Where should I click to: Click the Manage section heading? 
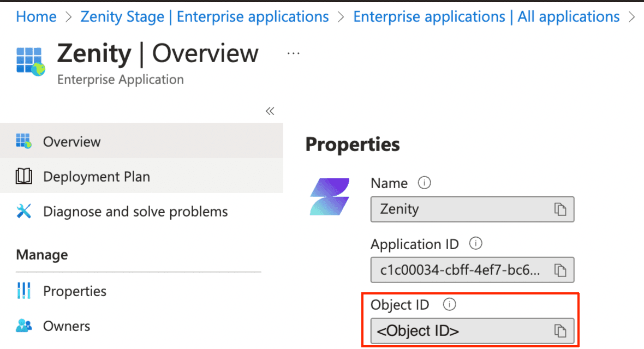click(42, 255)
